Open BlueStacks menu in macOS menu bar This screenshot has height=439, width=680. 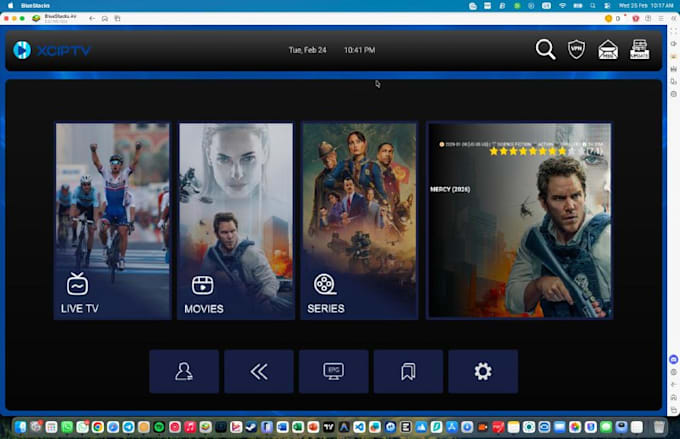tap(35, 6)
